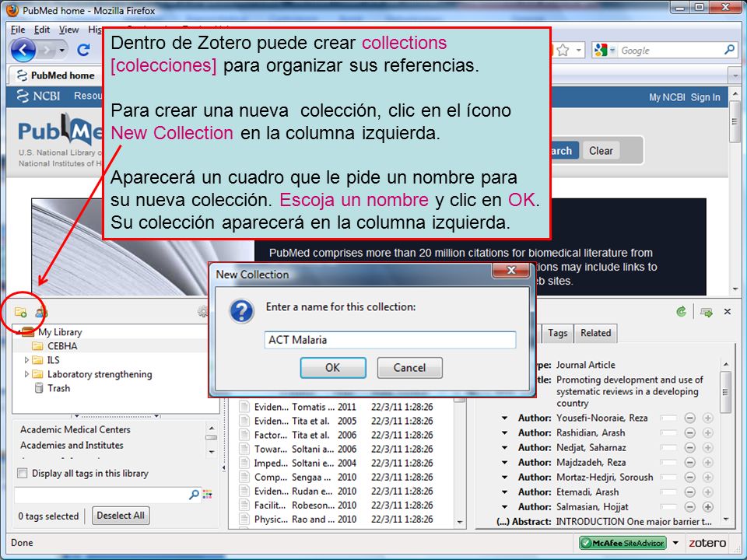This screenshot has height=560, width=747.
Task: Remove author Yousefi-Nooraie, Reza with minus icon
Action: (x=690, y=418)
